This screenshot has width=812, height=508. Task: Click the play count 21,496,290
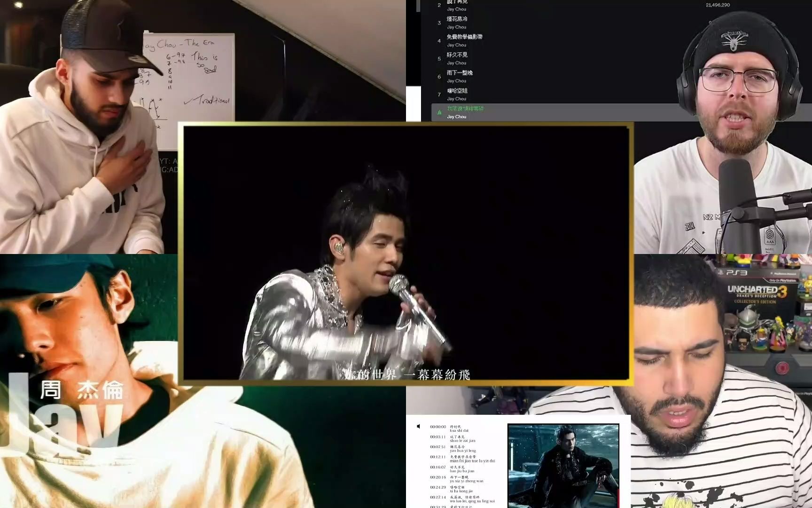tap(718, 5)
